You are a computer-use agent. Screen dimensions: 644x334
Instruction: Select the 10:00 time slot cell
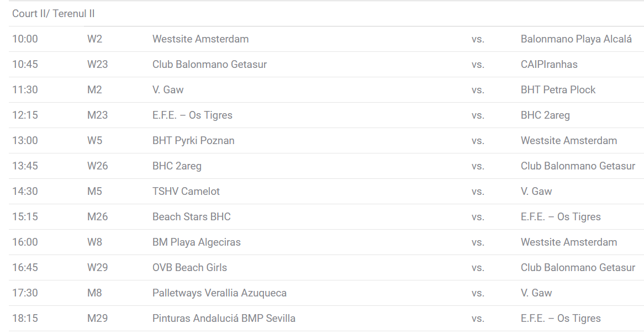[x=25, y=39]
